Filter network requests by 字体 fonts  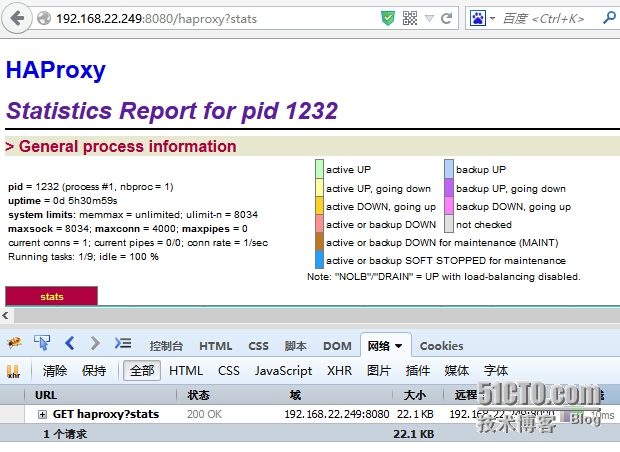coord(496,371)
